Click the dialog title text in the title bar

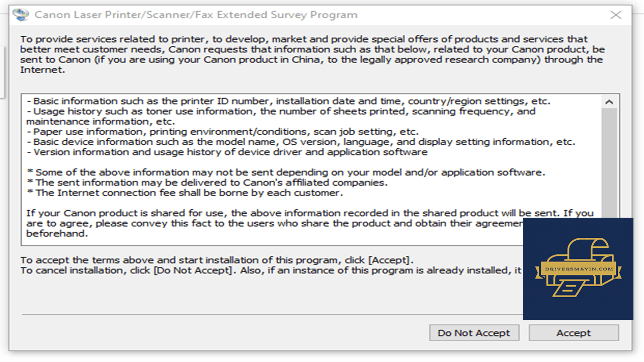[196, 15]
